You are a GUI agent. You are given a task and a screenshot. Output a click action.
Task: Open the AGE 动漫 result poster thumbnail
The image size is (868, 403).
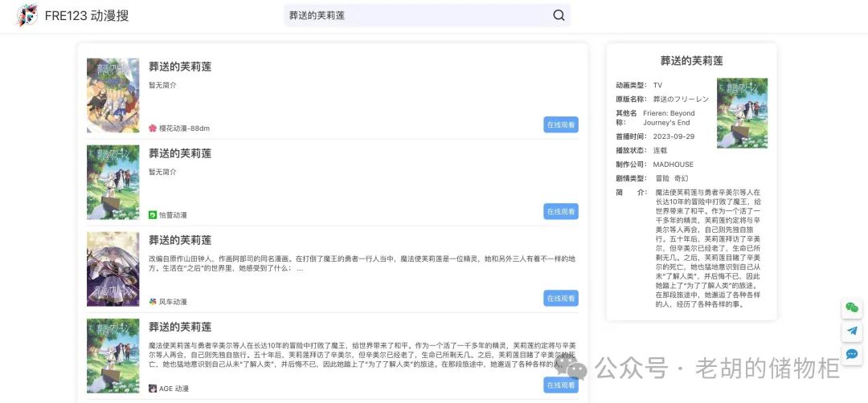click(x=113, y=356)
